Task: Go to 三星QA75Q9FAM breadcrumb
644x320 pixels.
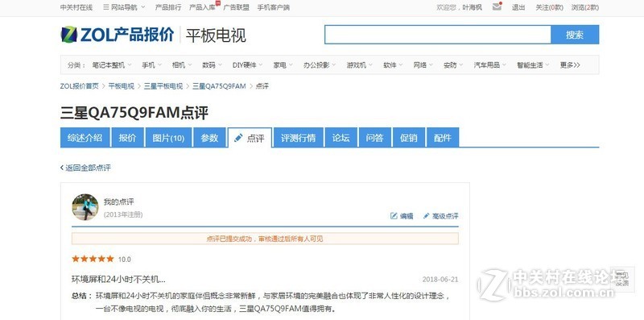Action: 219,86
